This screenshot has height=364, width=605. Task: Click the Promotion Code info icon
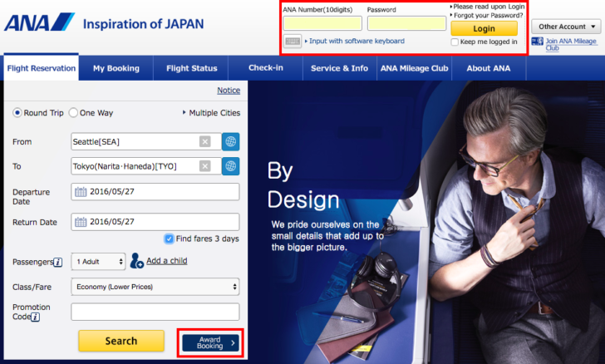[x=35, y=317]
